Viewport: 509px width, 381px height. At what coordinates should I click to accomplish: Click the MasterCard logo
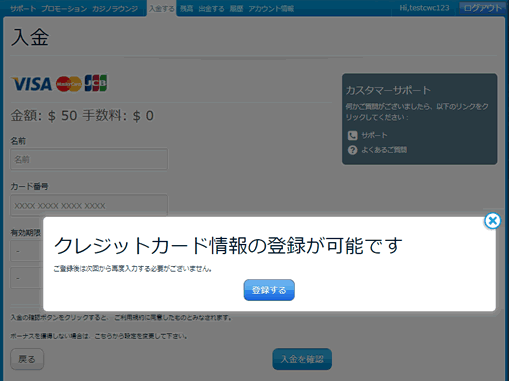pyautogui.click(x=69, y=84)
